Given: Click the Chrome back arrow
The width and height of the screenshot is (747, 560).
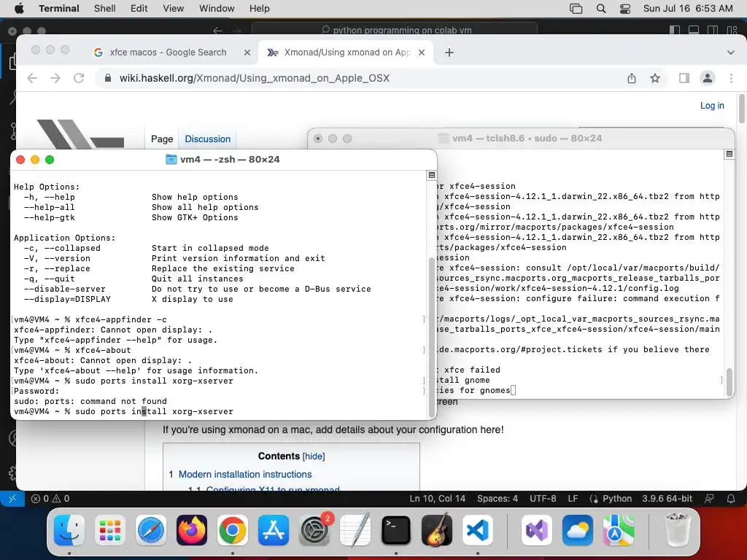Looking at the screenshot, I should point(32,78).
